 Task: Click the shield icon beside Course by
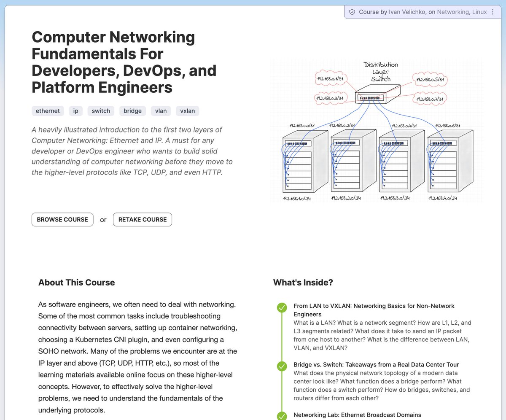click(x=352, y=12)
